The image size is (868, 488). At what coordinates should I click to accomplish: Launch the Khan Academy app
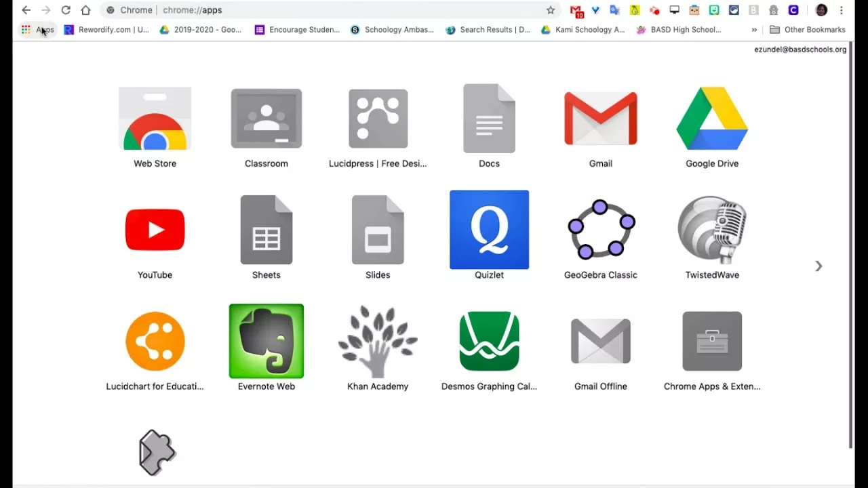(x=378, y=341)
